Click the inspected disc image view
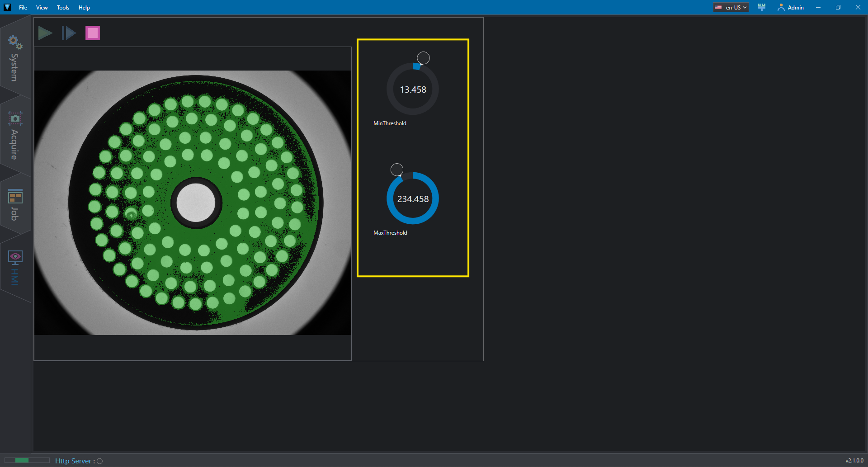Screen dimensions: 868x467 click(193, 203)
